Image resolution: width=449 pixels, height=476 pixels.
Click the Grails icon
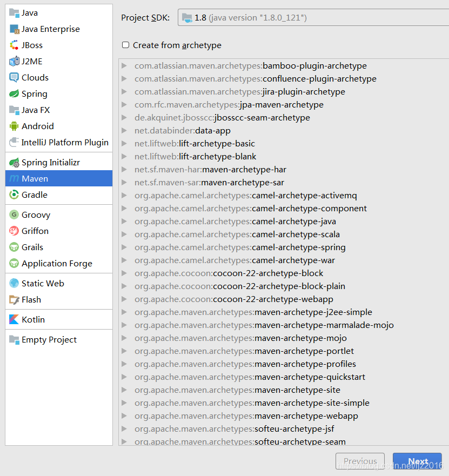coord(14,247)
